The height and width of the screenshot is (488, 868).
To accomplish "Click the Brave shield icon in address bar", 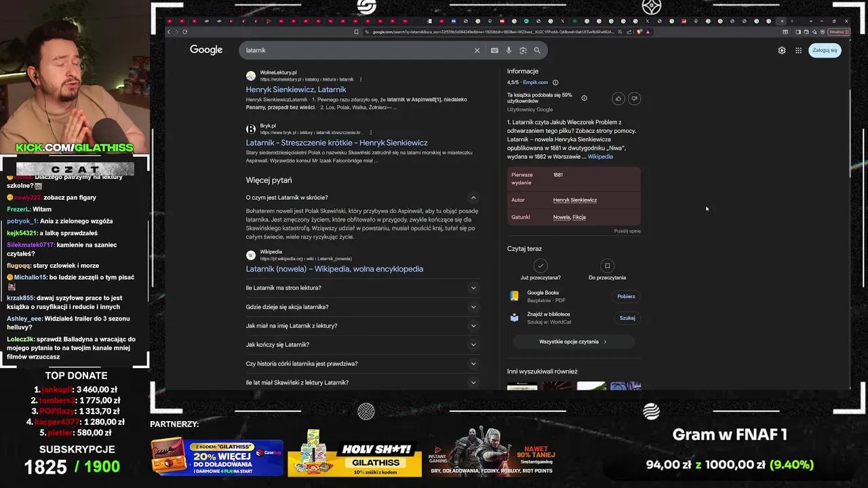I will tap(639, 32).
